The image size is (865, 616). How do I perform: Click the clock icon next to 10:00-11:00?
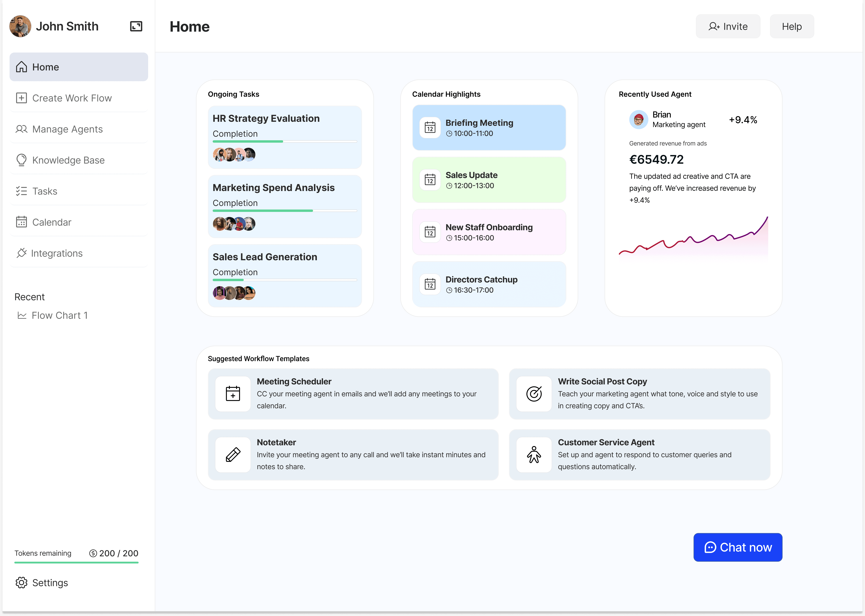click(449, 134)
